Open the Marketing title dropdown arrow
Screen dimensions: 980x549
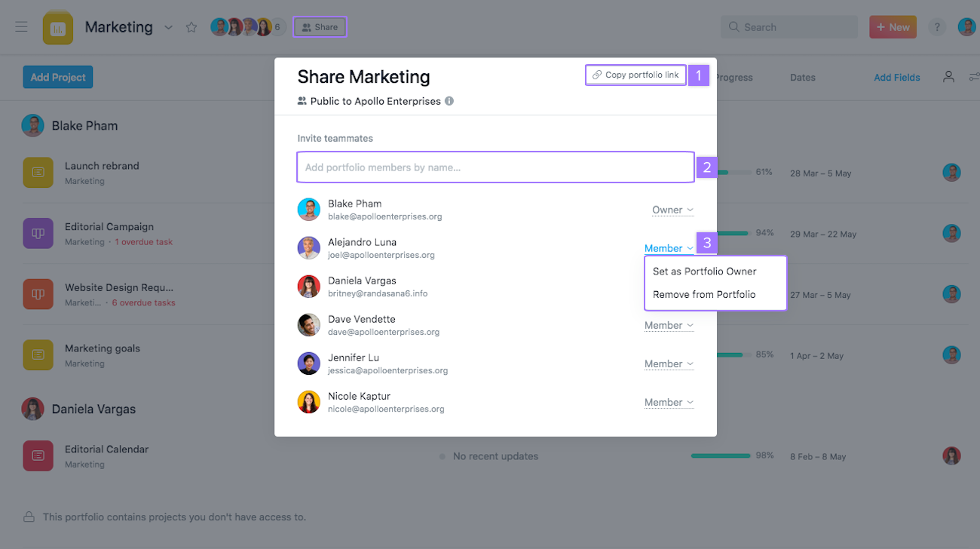pyautogui.click(x=169, y=27)
